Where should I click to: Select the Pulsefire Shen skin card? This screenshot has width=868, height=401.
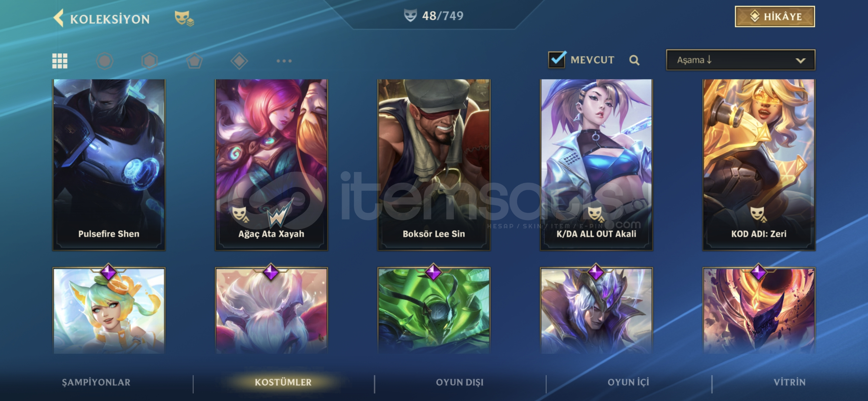[109, 164]
